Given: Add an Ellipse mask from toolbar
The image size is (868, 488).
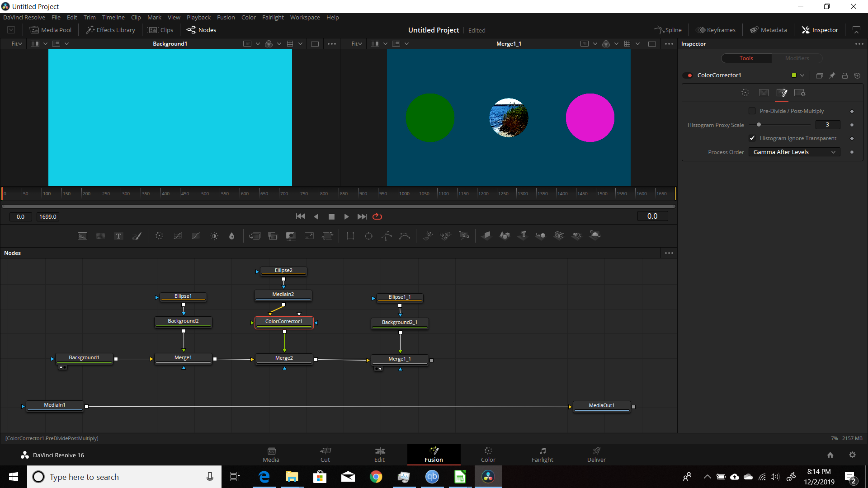Looking at the screenshot, I should [x=369, y=236].
